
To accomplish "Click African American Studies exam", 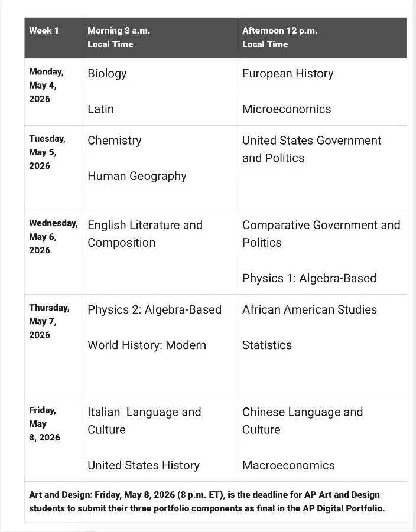I will (x=309, y=309).
